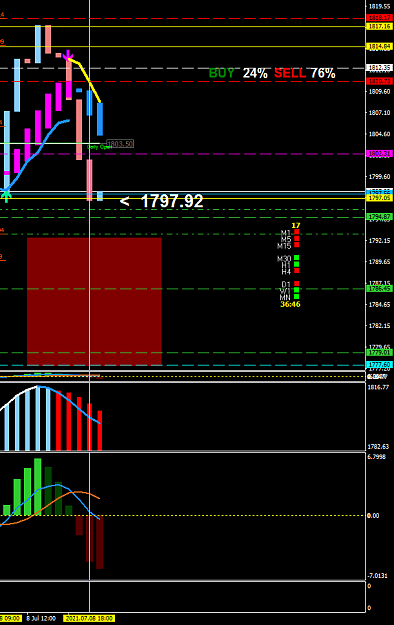Click the green Daily Open label

pyautogui.click(x=99, y=147)
